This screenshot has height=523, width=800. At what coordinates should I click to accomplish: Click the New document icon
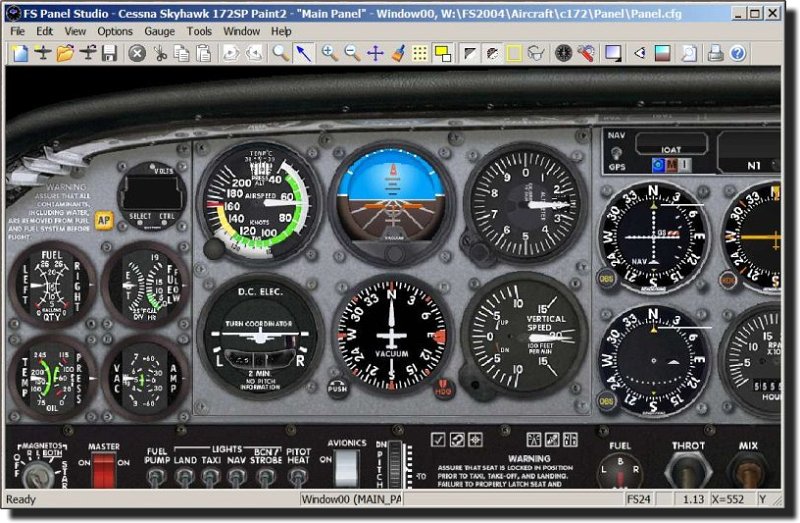[20, 53]
